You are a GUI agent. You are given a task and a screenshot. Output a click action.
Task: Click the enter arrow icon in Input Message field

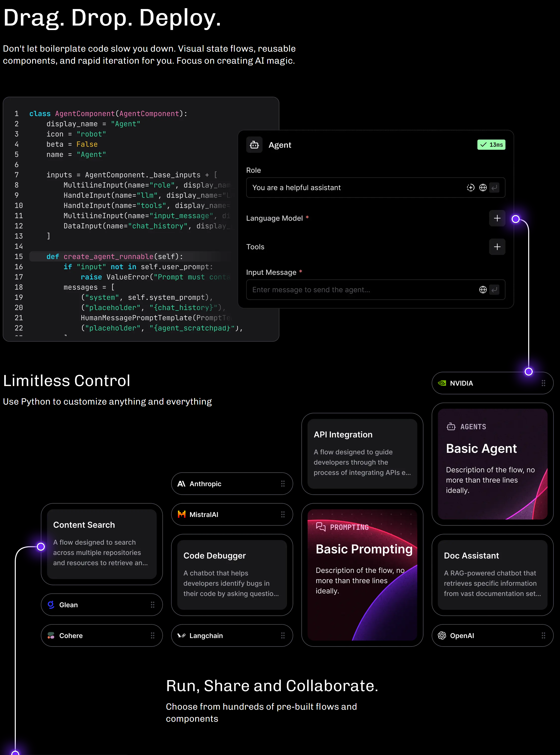(x=495, y=290)
